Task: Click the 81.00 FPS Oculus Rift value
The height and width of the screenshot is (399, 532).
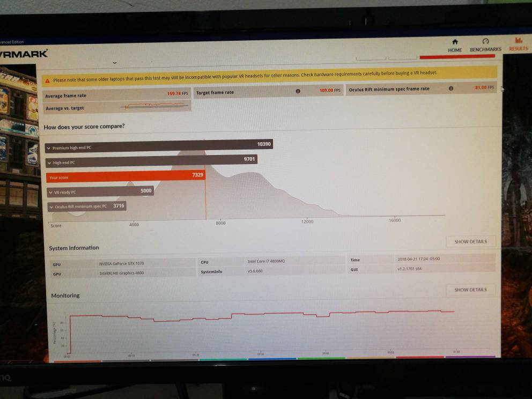Action: click(x=484, y=87)
